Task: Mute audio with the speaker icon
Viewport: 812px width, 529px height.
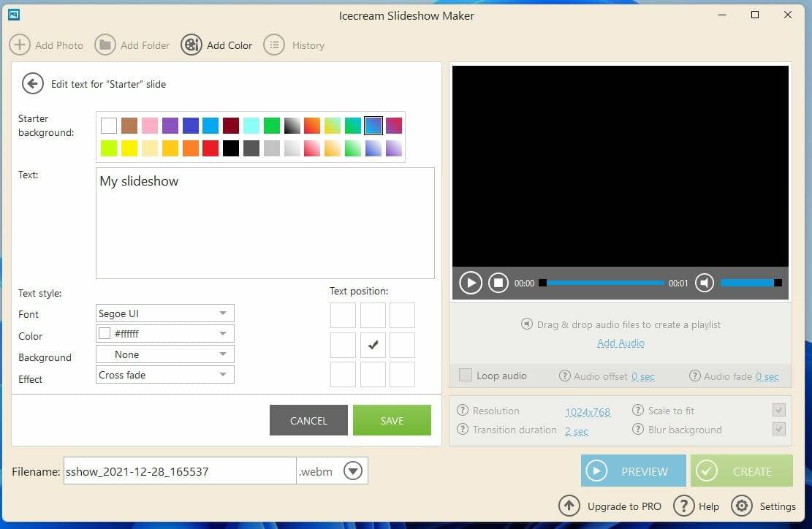Action: (x=704, y=283)
